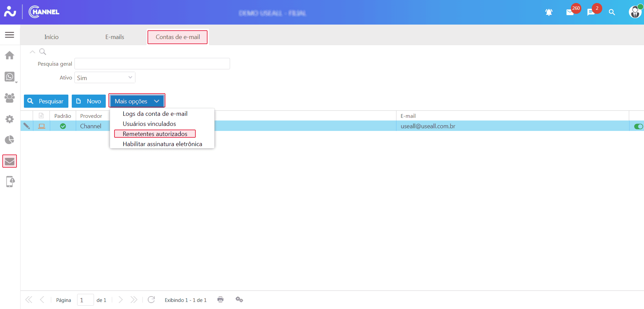
Task: Open the user profile avatar
Action: (635, 12)
